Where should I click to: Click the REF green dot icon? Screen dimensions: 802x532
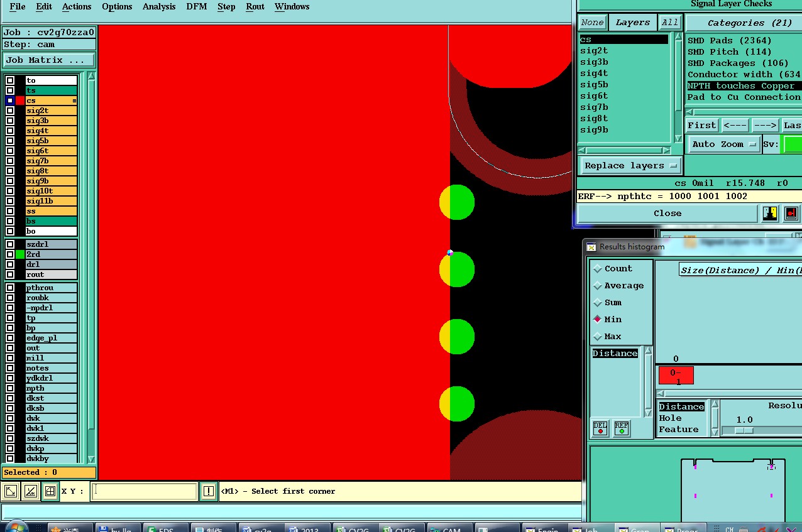pos(621,428)
